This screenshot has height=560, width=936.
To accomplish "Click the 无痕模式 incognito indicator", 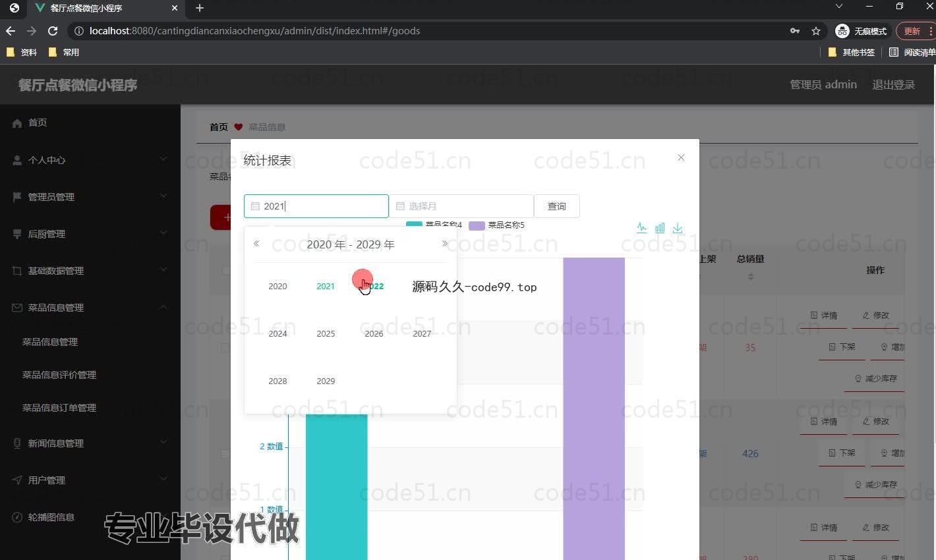I will [862, 31].
